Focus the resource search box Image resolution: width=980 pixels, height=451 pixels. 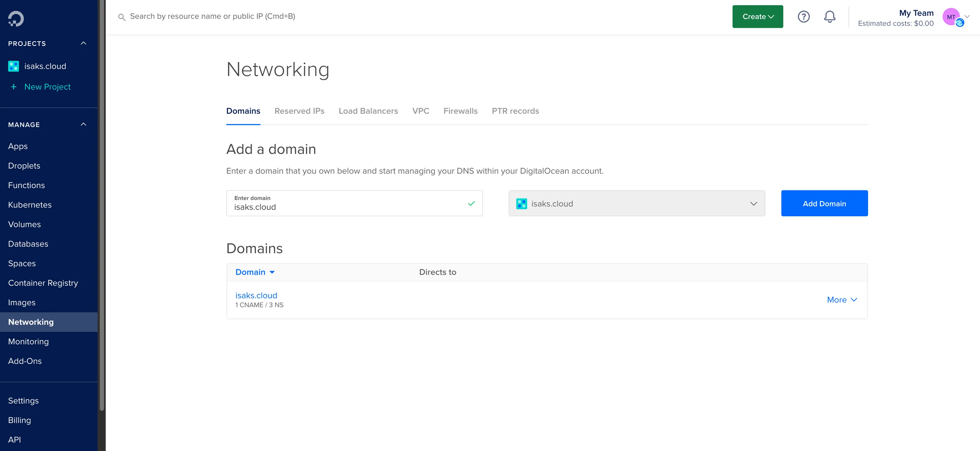tap(212, 16)
